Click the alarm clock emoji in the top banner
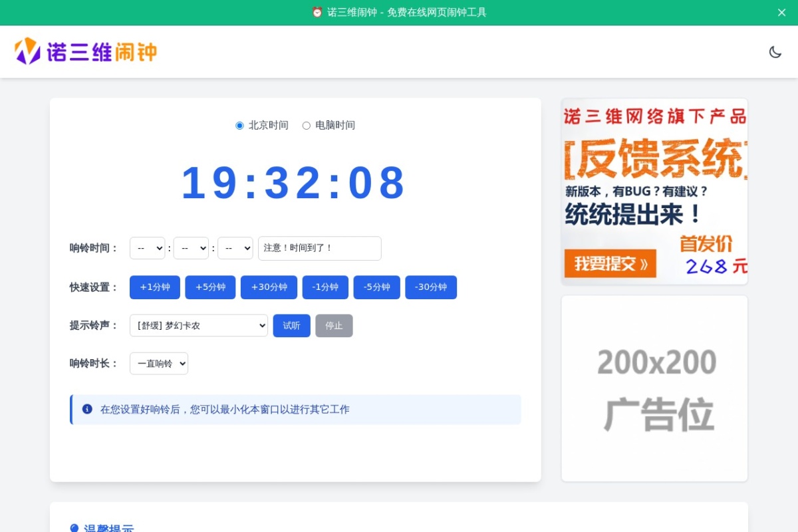 click(x=318, y=12)
